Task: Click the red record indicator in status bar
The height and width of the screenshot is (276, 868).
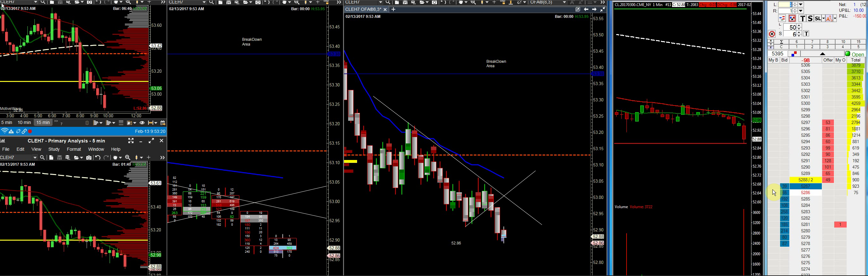Action: [30, 131]
